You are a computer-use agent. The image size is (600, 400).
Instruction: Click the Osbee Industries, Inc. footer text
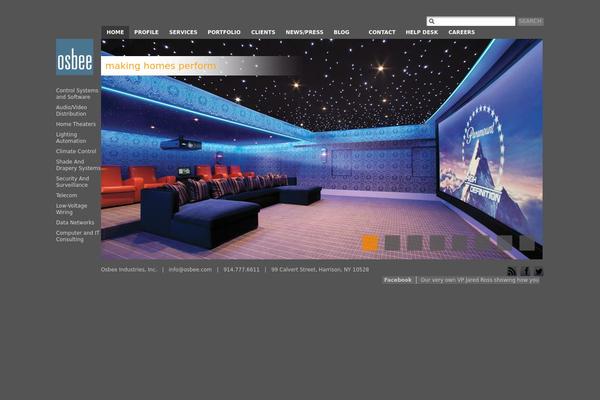129,269
